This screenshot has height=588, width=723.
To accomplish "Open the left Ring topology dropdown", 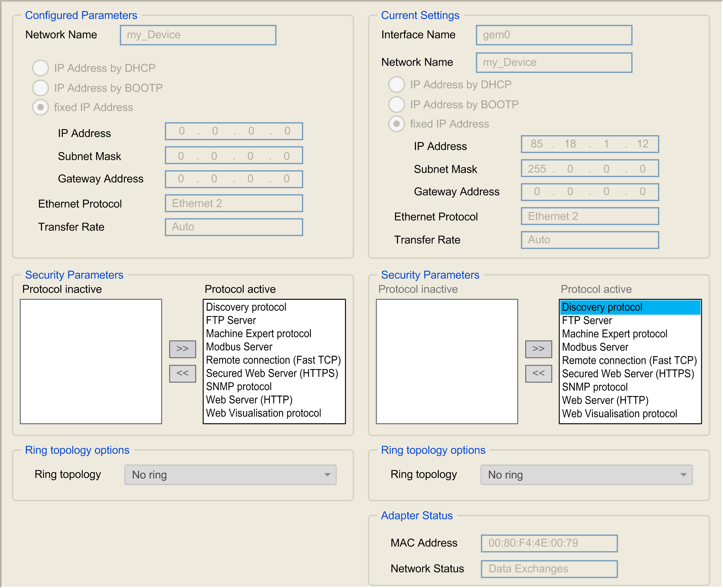I will (230, 474).
